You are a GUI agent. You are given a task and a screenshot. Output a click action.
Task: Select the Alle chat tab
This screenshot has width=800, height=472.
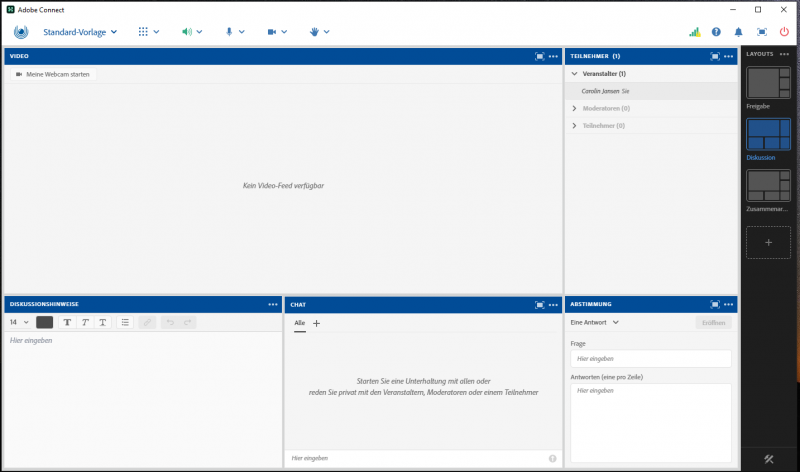299,323
